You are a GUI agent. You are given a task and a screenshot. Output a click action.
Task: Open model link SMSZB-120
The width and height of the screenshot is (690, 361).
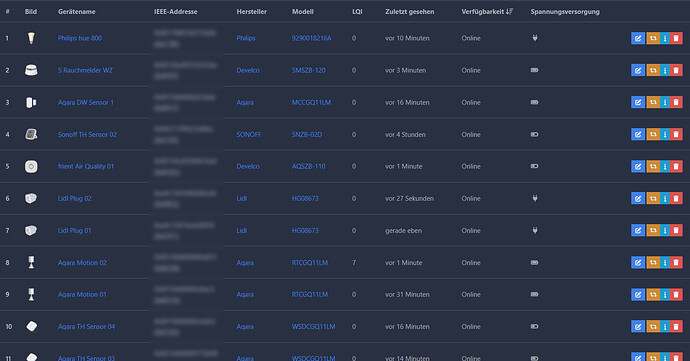pos(308,70)
